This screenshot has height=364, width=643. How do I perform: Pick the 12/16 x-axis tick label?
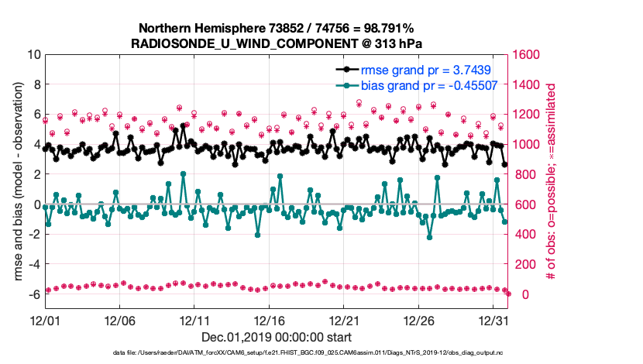[270, 320]
